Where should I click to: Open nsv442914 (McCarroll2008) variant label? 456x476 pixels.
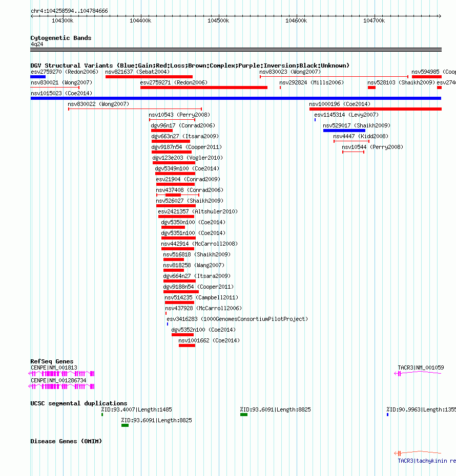coord(199,244)
